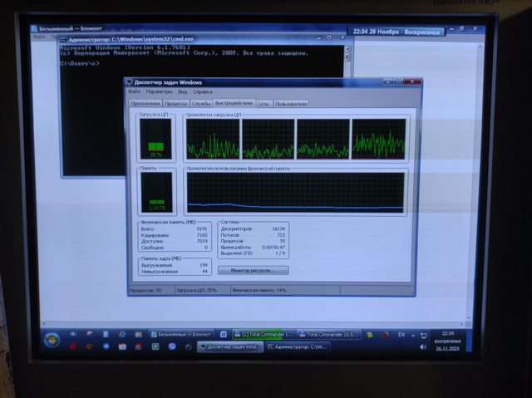
Task: Click the physical memory history graph
Action: click(296, 193)
